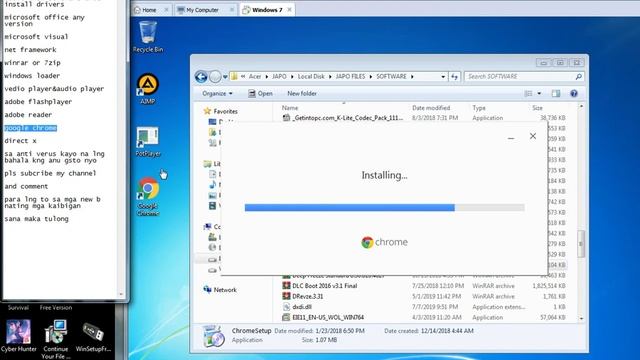Launch AIMP desktop shortcut
640x360 pixels.
tap(148, 89)
